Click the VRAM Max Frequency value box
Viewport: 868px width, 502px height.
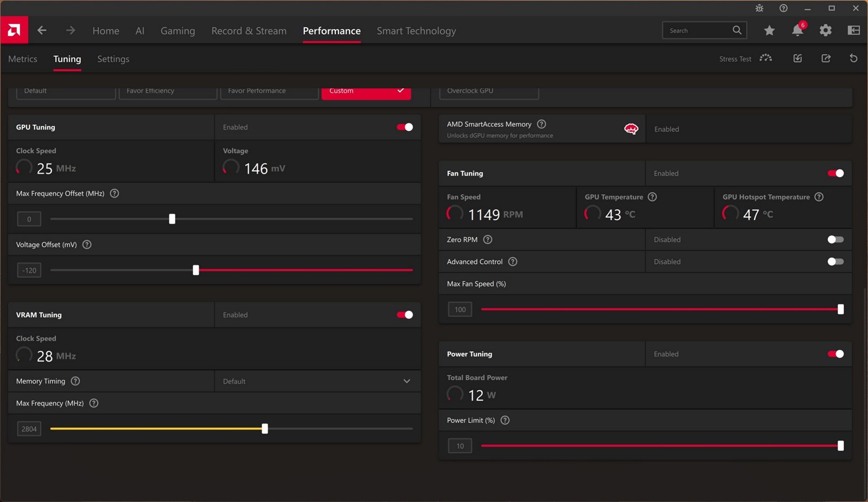coord(29,429)
